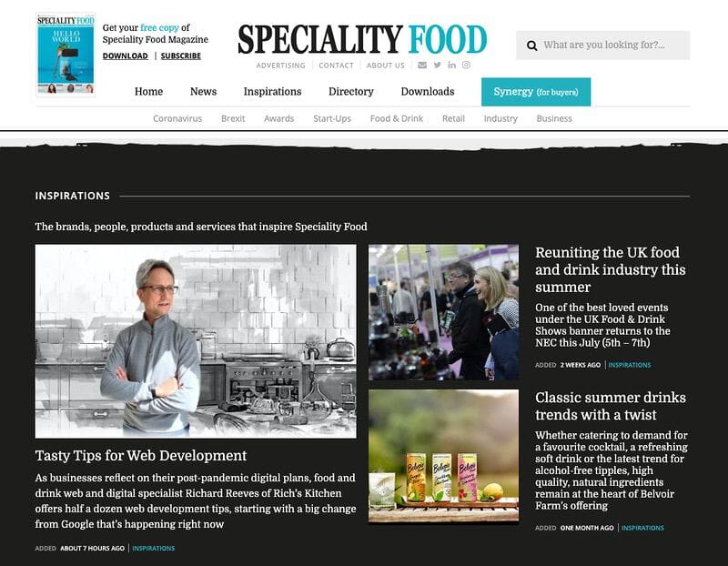Viewport: 728px width, 566px height.
Task: Click the Synergy (for buyers) button
Action: 536,92
